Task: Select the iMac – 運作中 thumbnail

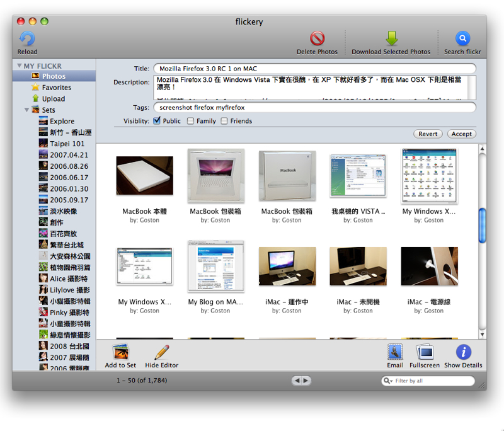Action: [x=287, y=266]
